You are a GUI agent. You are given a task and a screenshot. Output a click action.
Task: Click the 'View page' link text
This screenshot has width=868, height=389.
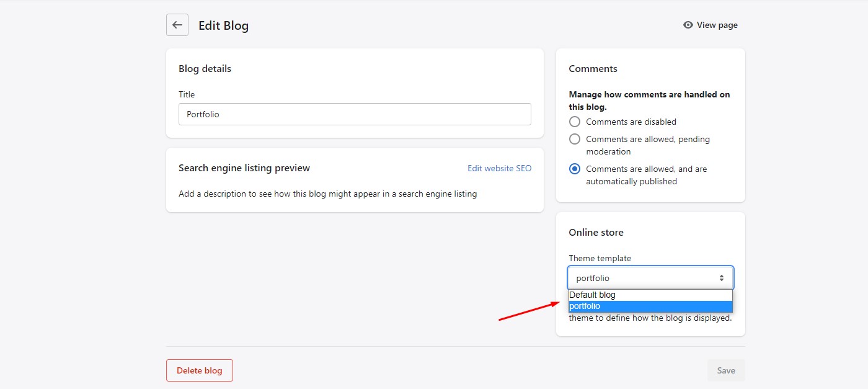[717, 25]
